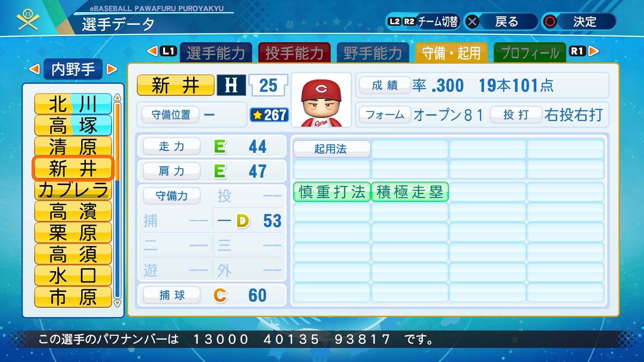
Task: Switch to the 選手能力 tab
Action: click(x=216, y=53)
